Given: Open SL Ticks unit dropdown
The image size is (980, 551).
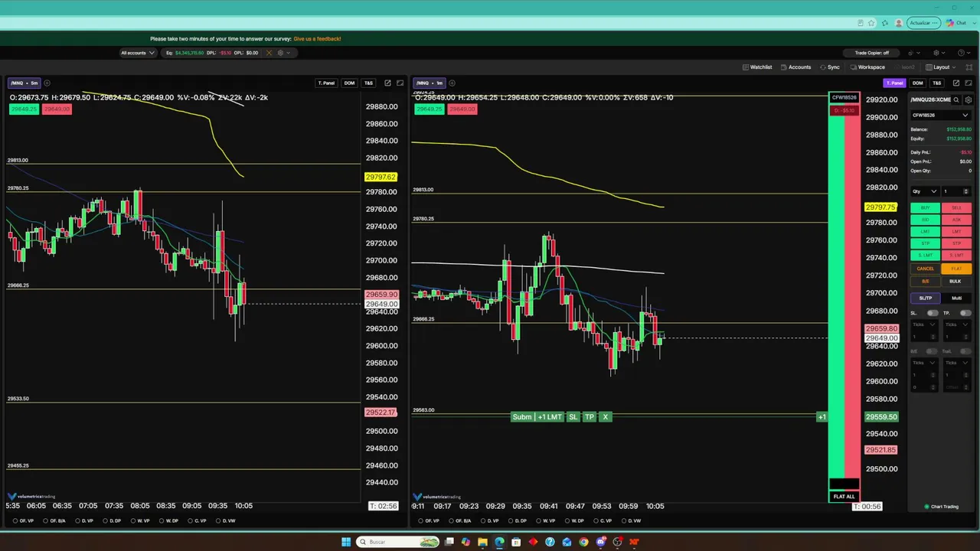Looking at the screenshot, I should coord(924,324).
